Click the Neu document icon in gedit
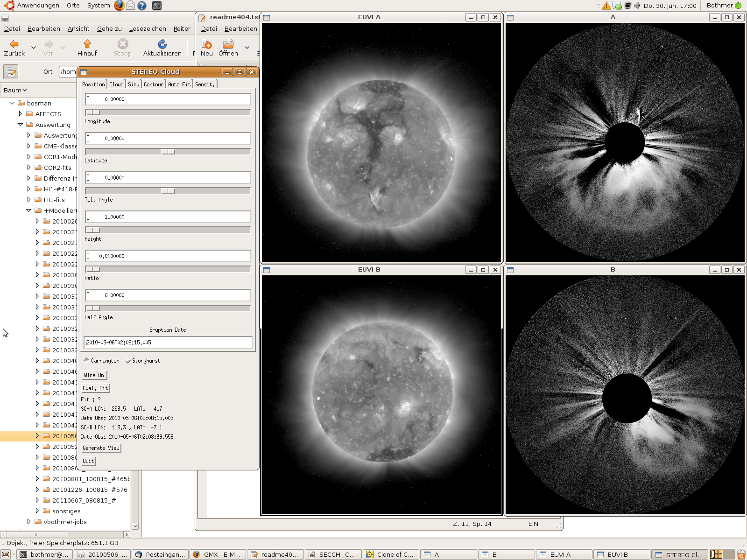This screenshot has height=560, width=747. [206, 44]
